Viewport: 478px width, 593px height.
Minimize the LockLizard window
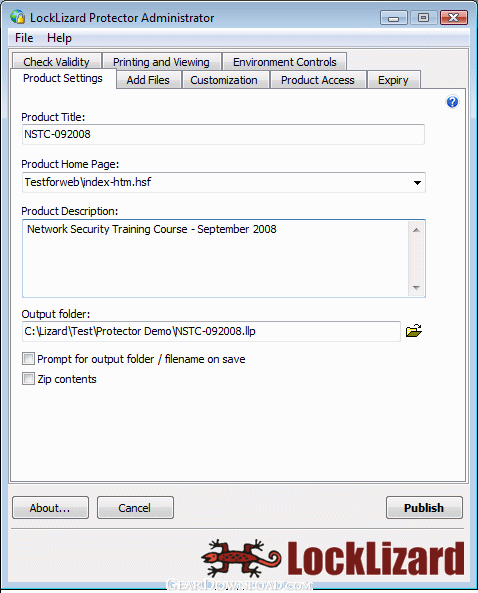[393, 18]
